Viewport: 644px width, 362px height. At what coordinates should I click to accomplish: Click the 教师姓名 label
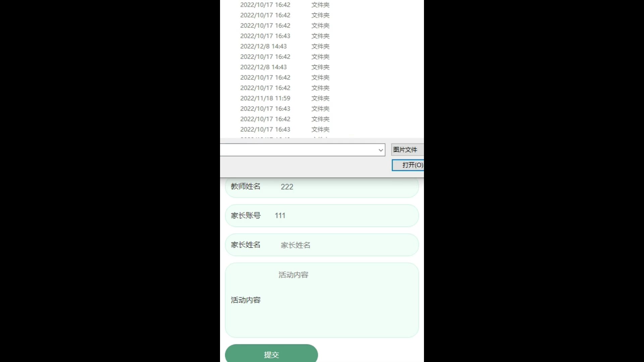click(246, 186)
